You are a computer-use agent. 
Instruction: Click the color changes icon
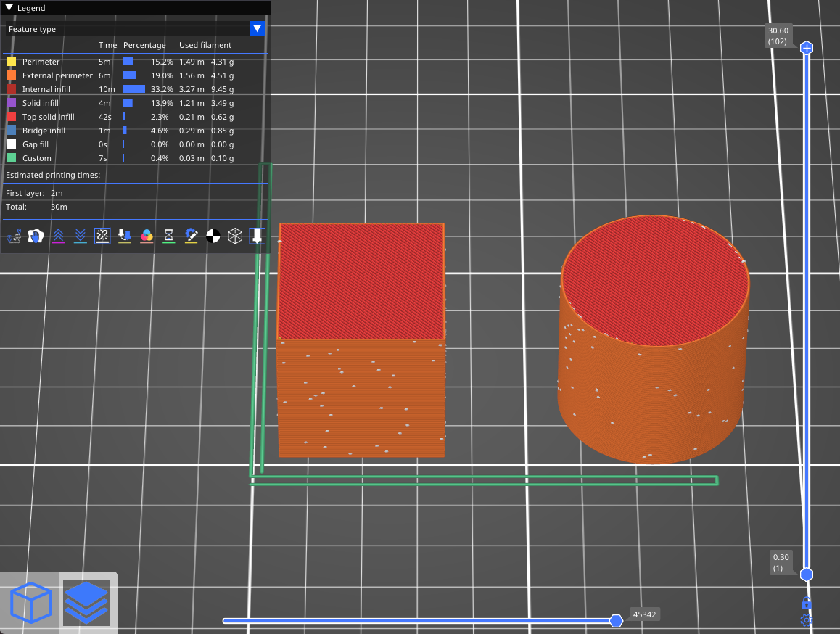click(x=147, y=236)
